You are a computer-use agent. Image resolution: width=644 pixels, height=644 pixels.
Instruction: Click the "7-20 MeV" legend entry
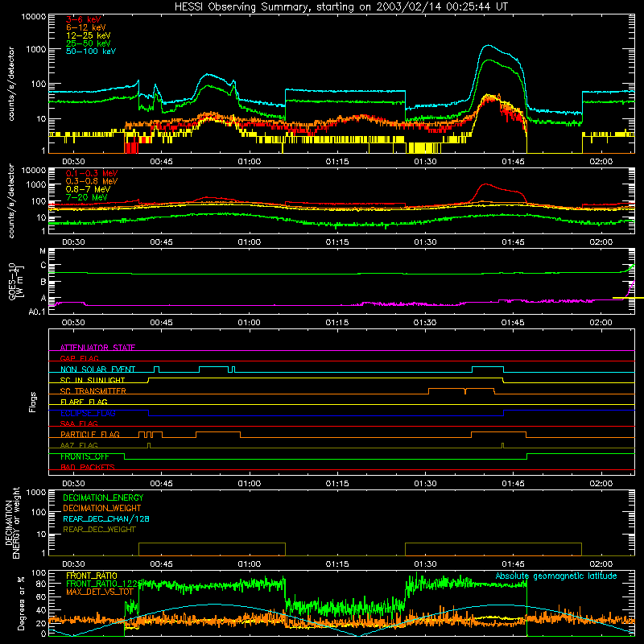(x=86, y=197)
